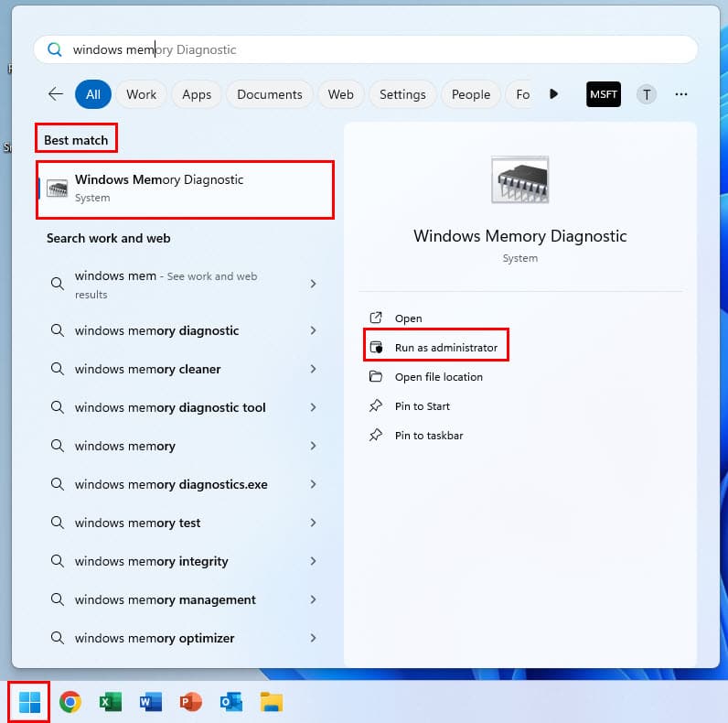Open Outlook from the taskbar
This screenshot has width=728, height=723.
pos(231,702)
